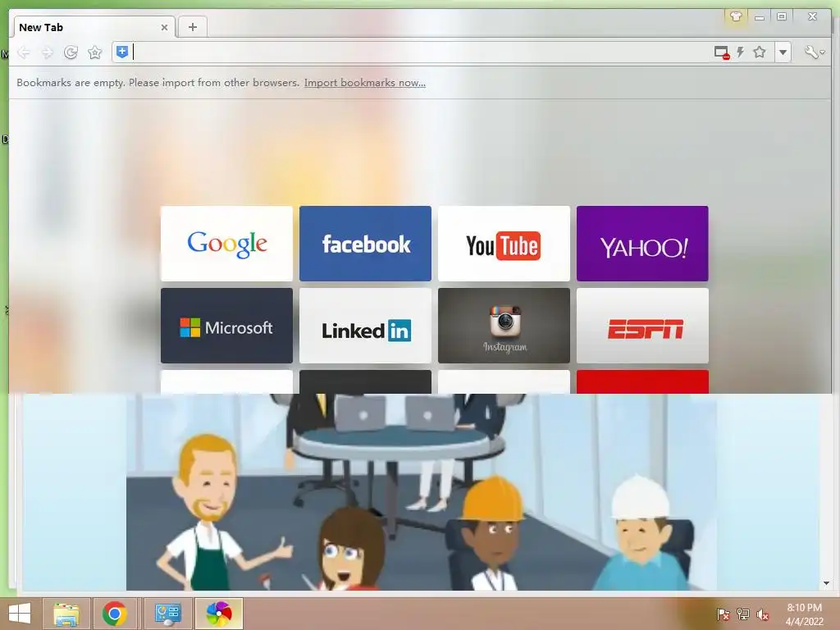Open a new tab with plus button
The image size is (840, 630).
click(x=192, y=27)
